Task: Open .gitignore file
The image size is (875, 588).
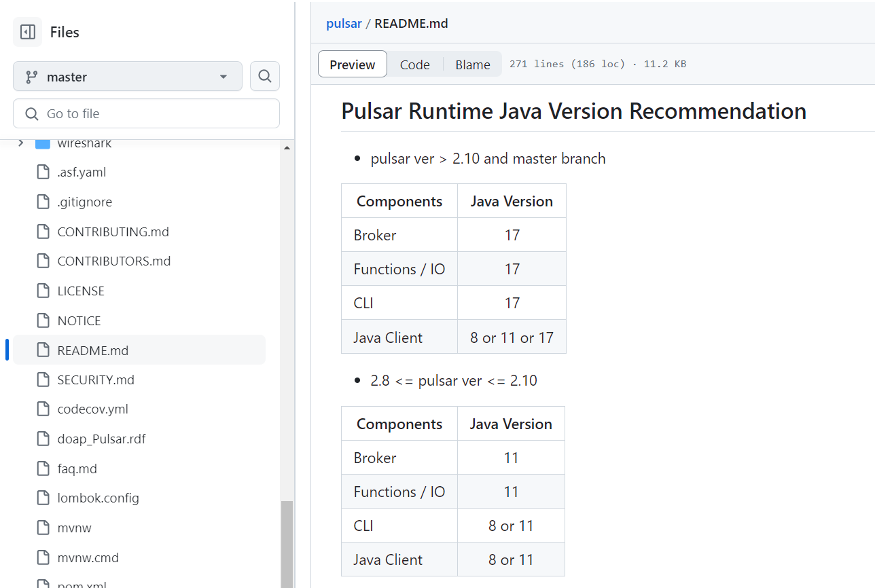Action: click(84, 202)
